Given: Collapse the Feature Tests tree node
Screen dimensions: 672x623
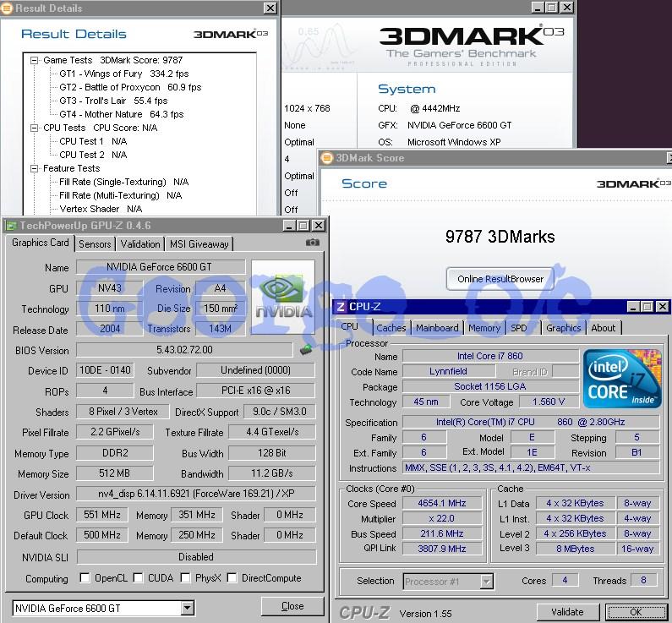Looking at the screenshot, I should pyautogui.click(x=34, y=169).
